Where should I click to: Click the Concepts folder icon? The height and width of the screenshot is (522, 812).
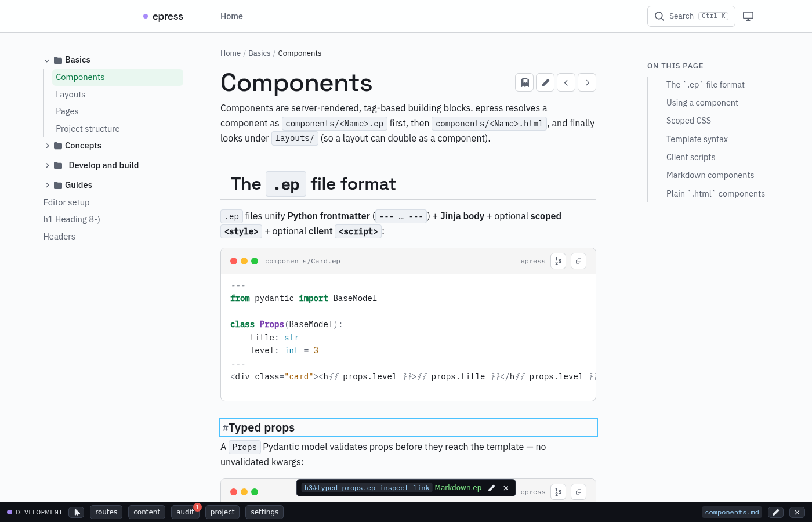click(58, 146)
